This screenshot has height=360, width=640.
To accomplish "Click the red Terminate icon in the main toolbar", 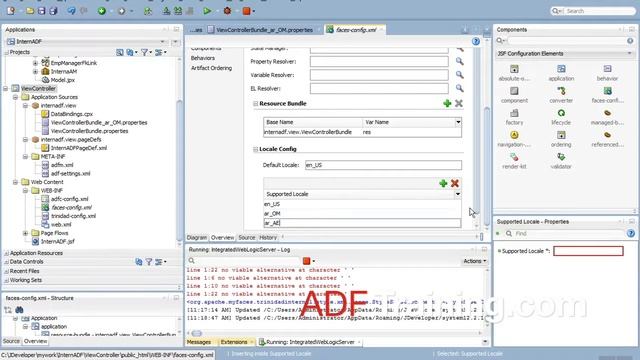I will (x=247, y=11).
